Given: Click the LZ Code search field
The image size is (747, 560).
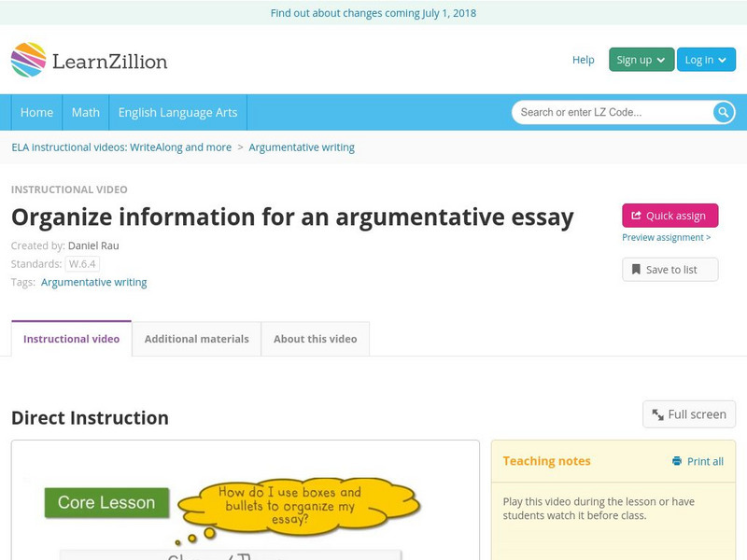Looking at the screenshot, I should point(607,111).
